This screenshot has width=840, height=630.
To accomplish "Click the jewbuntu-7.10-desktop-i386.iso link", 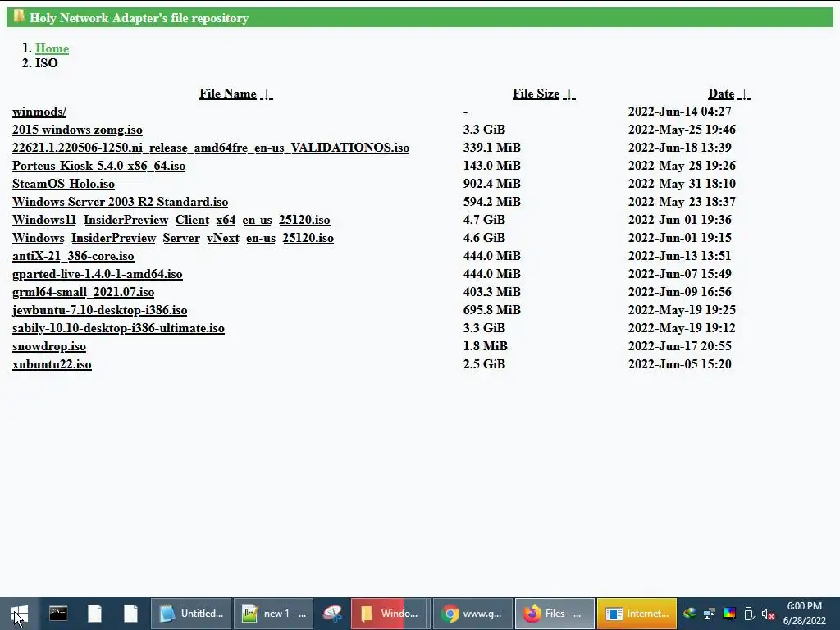I will pyautogui.click(x=99, y=310).
